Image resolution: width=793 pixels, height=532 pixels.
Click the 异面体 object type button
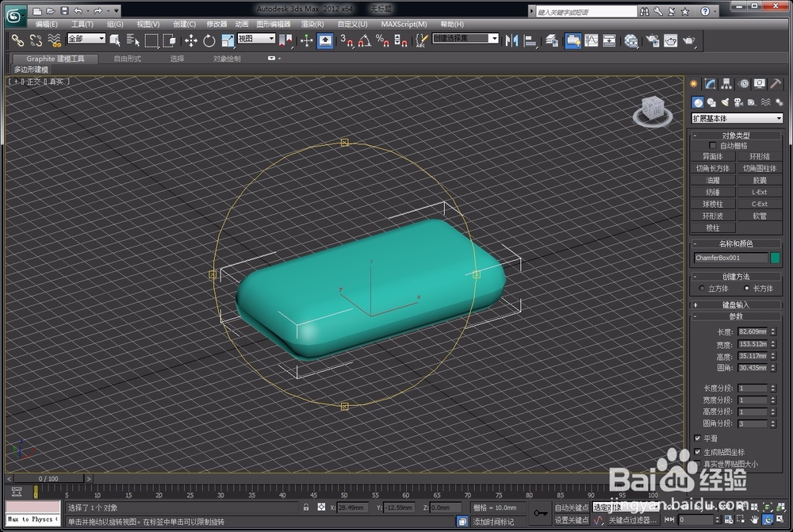[x=713, y=156]
